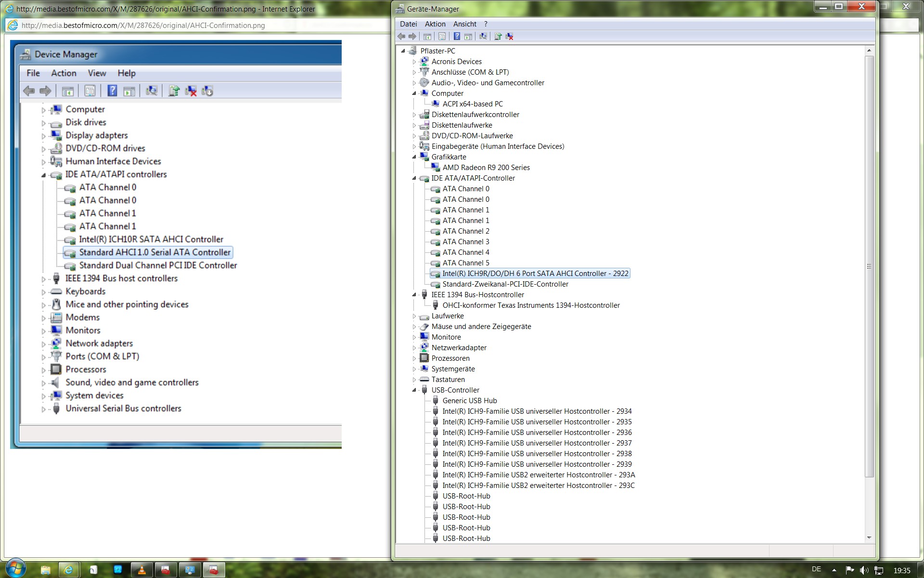The width and height of the screenshot is (924, 578).
Task: Expand the Netzwerkadapter category
Action: pos(414,348)
